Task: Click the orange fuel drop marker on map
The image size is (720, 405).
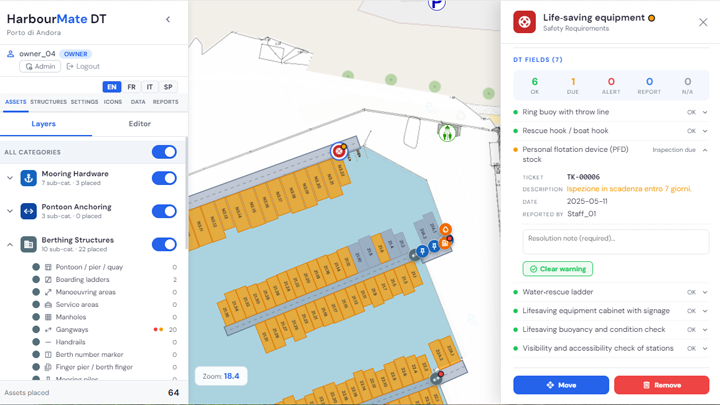Action: [445, 229]
